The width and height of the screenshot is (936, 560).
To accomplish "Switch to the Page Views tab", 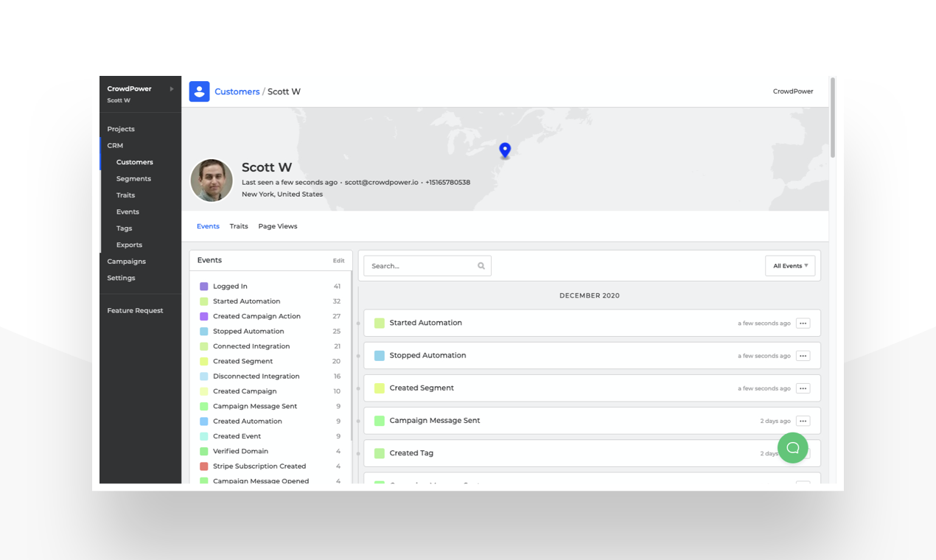I will (x=278, y=226).
